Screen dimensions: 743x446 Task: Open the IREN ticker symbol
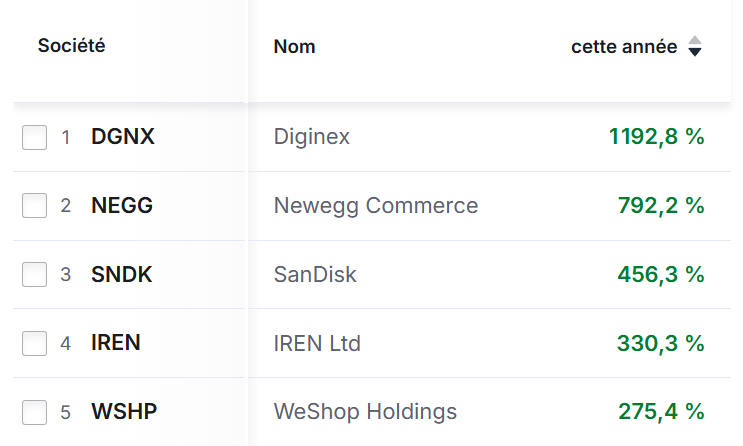[x=116, y=343]
